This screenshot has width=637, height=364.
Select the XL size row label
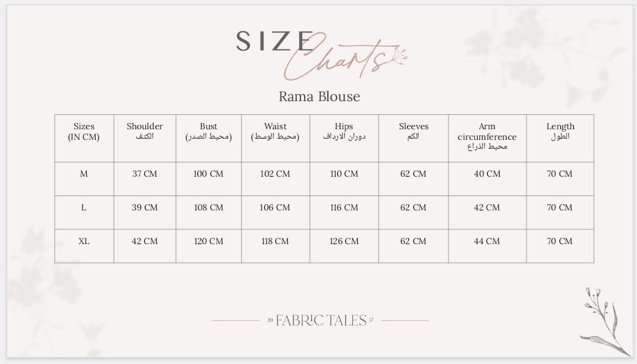pos(84,242)
